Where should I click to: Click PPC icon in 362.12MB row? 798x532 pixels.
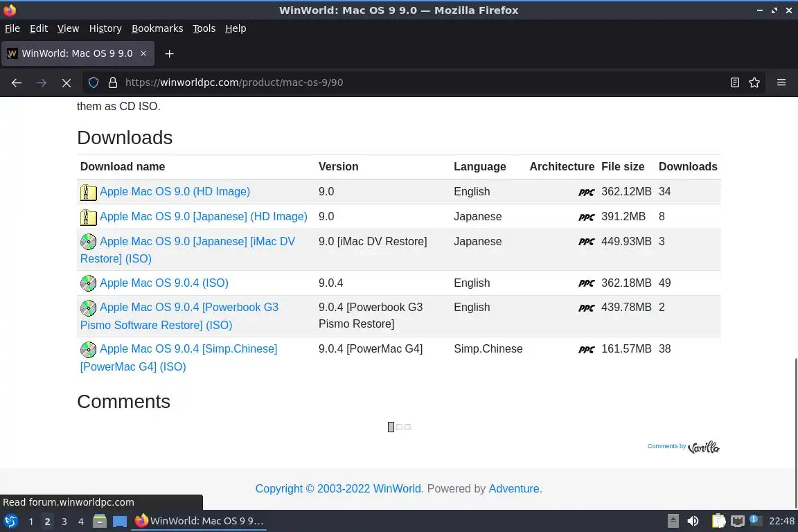586,192
